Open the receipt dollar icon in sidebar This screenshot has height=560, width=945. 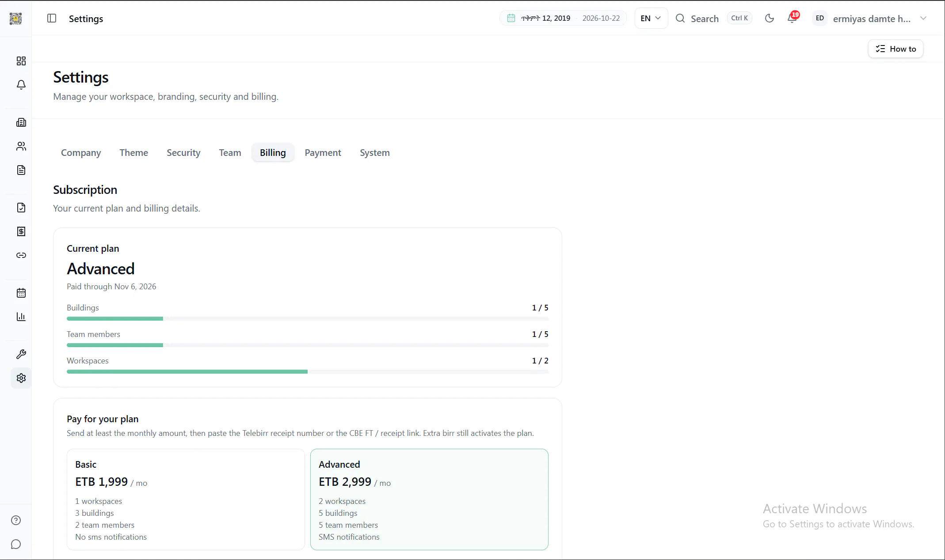click(21, 231)
